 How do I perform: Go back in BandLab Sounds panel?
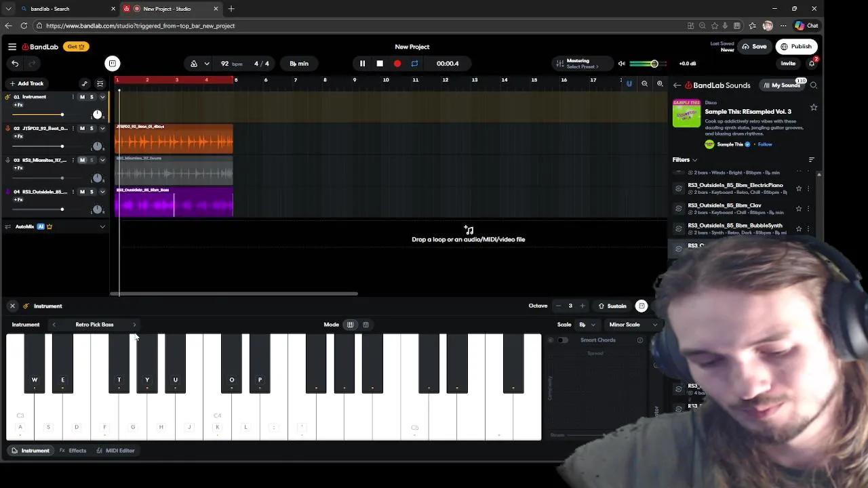point(677,85)
